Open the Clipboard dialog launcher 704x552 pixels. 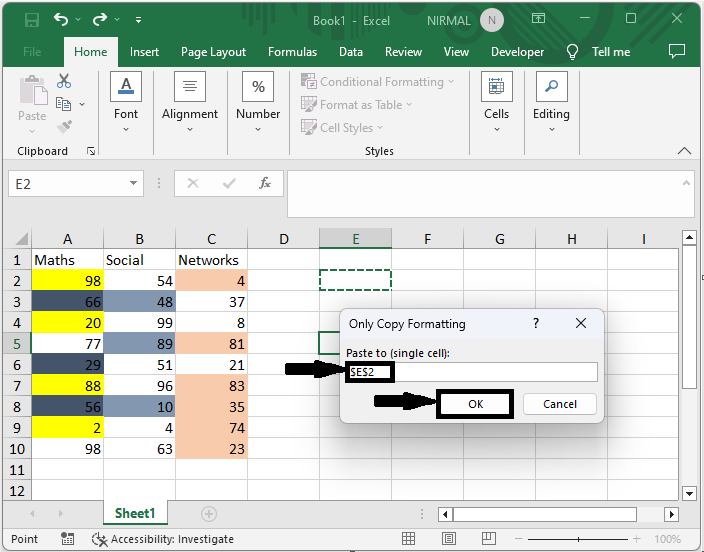[91, 151]
